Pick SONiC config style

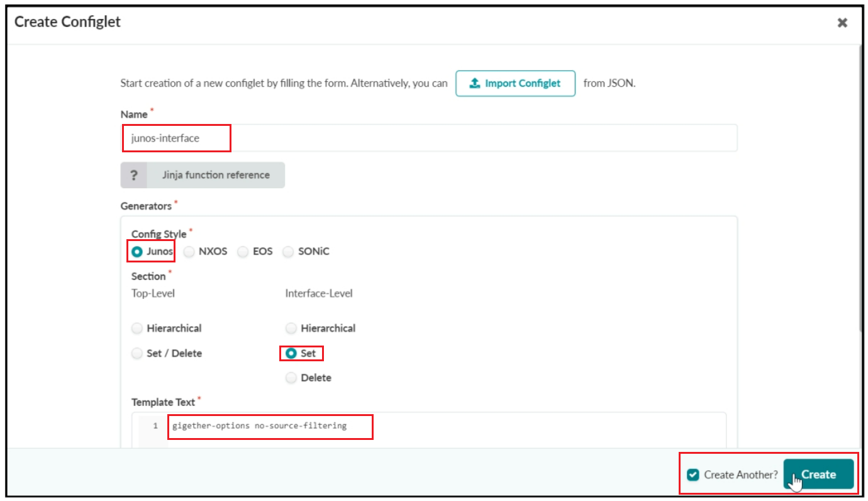288,252
